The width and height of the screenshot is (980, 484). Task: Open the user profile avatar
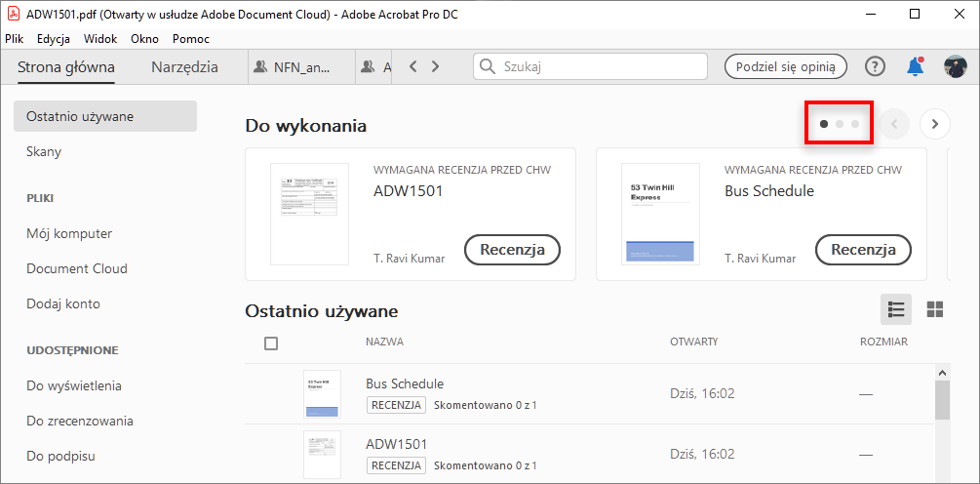[x=955, y=66]
